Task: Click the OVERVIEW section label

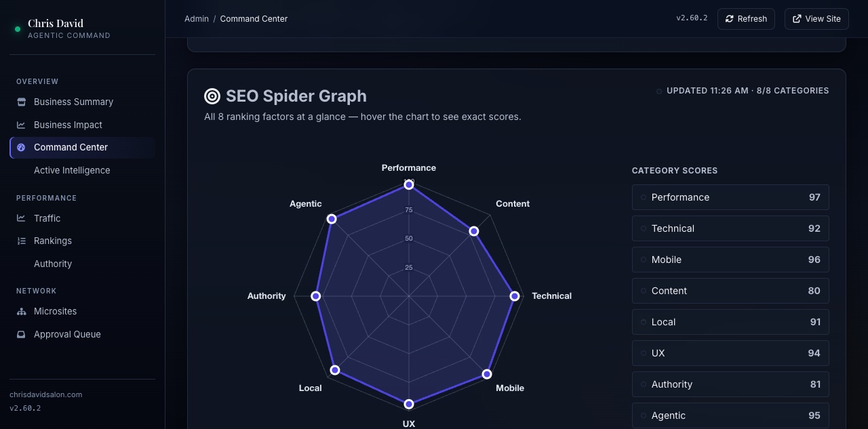Action: coord(37,81)
